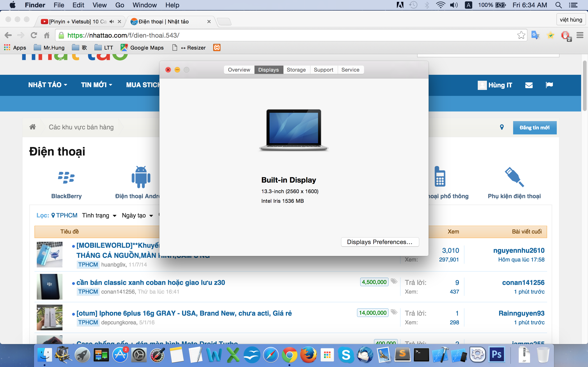Screen dimensions: 588x367
Task: Open the NHẬT TẢO navigation dropdown
Action: pos(48,85)
